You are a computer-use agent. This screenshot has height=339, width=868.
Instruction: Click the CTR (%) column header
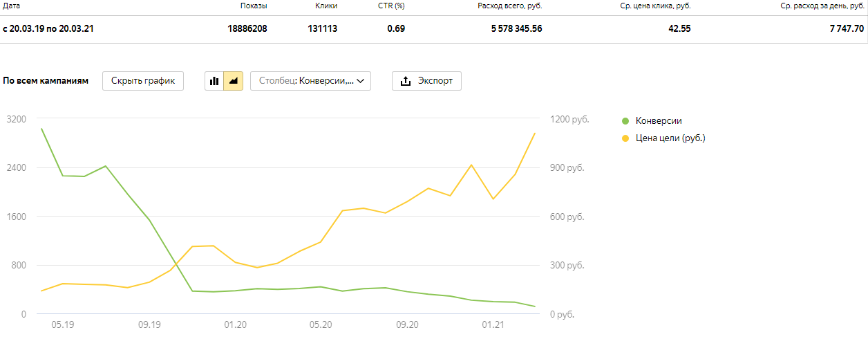391,6
